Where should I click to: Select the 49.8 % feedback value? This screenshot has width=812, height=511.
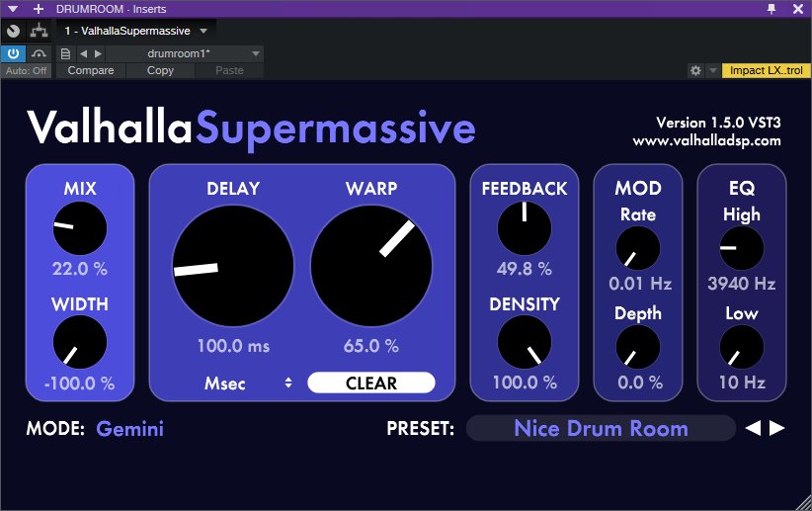525,269
